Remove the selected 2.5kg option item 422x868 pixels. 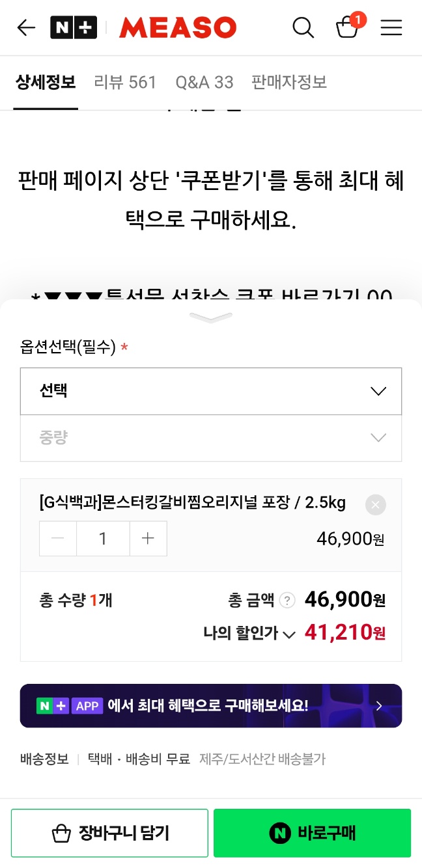click(x=375, y=505)
